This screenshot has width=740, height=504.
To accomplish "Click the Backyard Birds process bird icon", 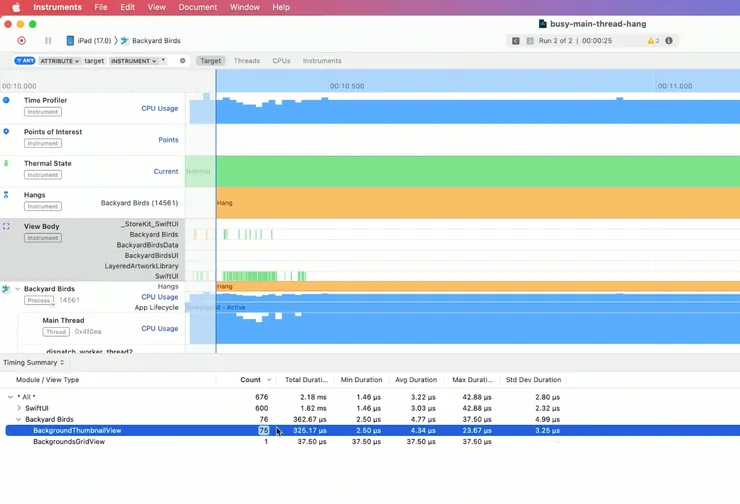I will point(6,289).
